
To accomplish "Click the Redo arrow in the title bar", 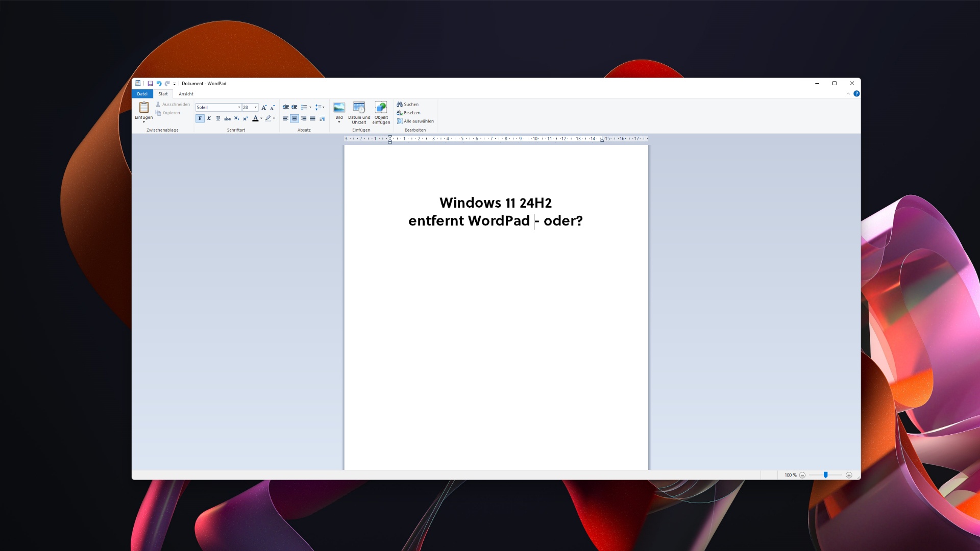I will [x=167, y=84].
